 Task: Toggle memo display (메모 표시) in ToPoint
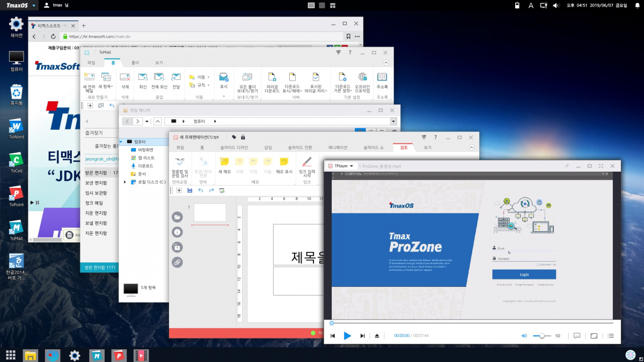pos(284,164)
